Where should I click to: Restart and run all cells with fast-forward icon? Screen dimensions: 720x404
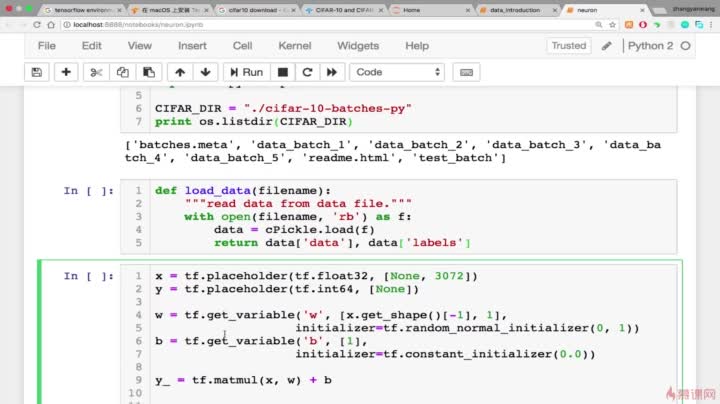[332, 72]
